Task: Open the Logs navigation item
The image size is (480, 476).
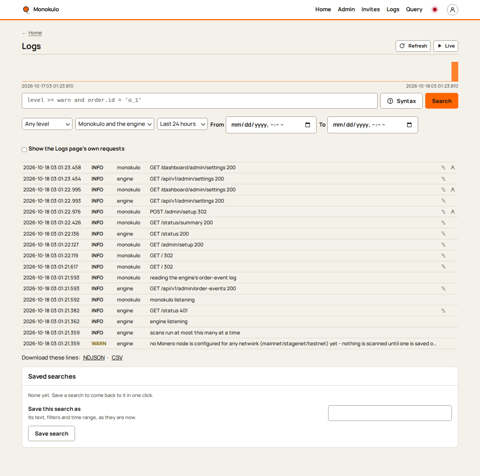Action: 393,9
